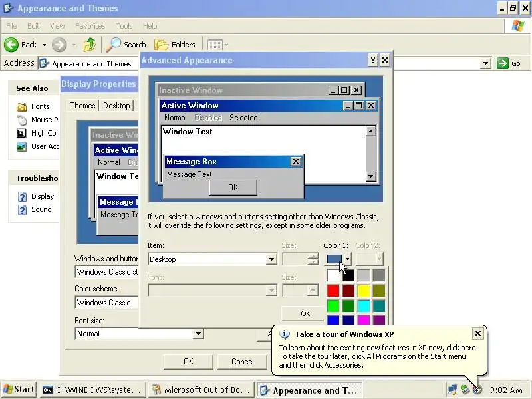This screenshot has height=399, width=532.
Task: Expand the Font size Normal dropdown
Action: tap(198, 334)
